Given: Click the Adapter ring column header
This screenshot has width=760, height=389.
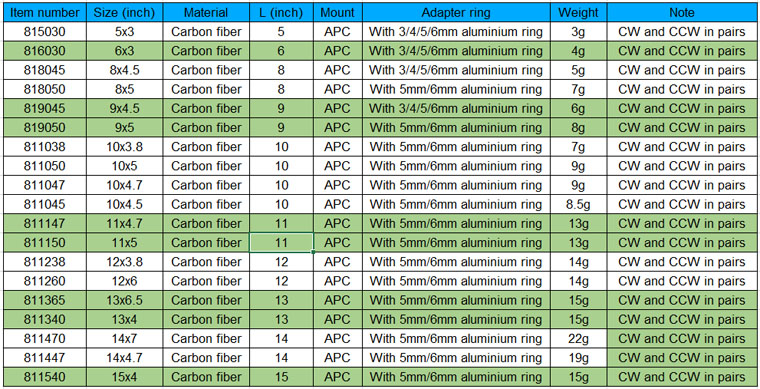Looking at the screenshot, I should tap(456, 13).
